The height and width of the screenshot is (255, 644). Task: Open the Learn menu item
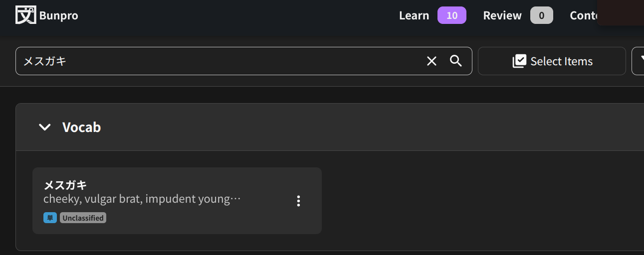(414, 15)
